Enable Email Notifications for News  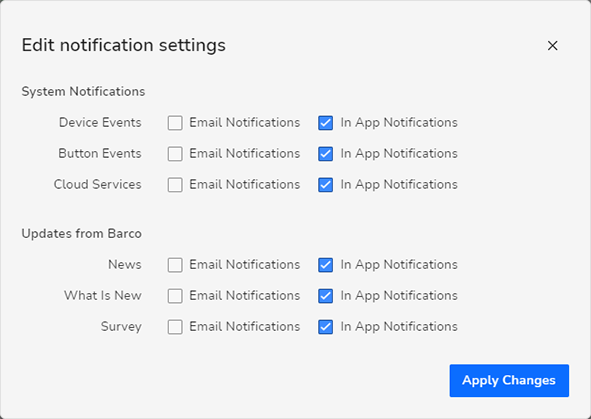tap(175, 265)
